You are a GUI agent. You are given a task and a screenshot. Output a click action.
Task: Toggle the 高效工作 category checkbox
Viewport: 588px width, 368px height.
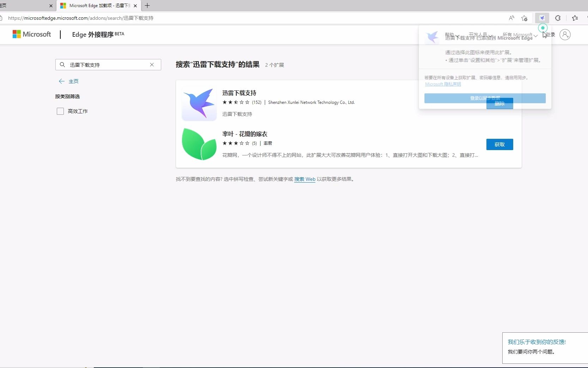point(60,111)
